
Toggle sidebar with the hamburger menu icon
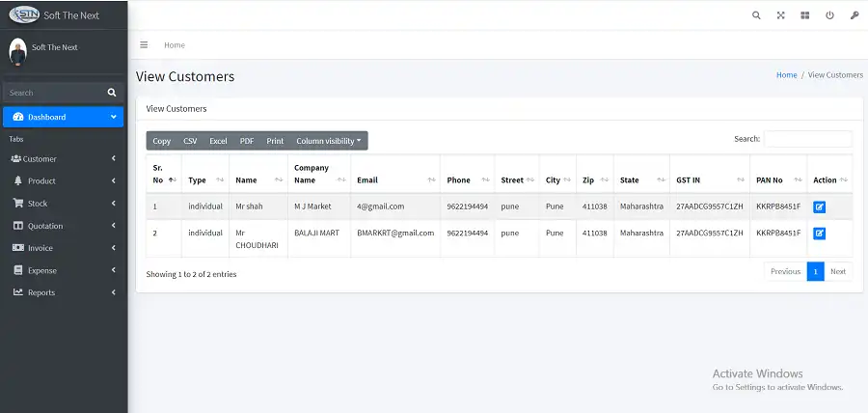(x=144, y=45)
